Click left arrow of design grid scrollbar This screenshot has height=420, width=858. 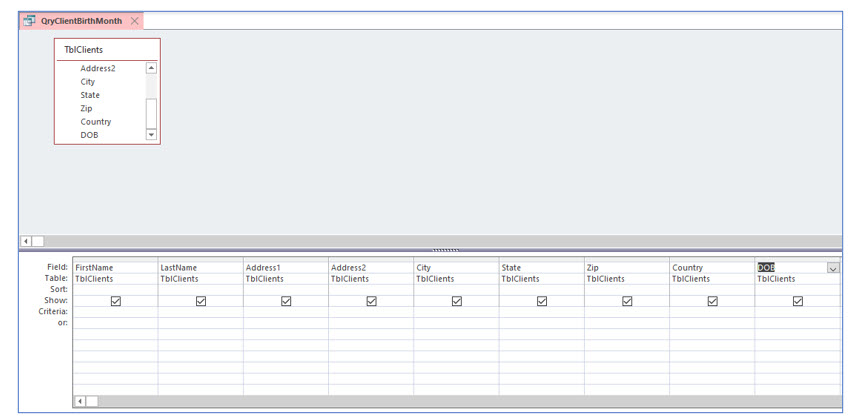click(80, 401)
